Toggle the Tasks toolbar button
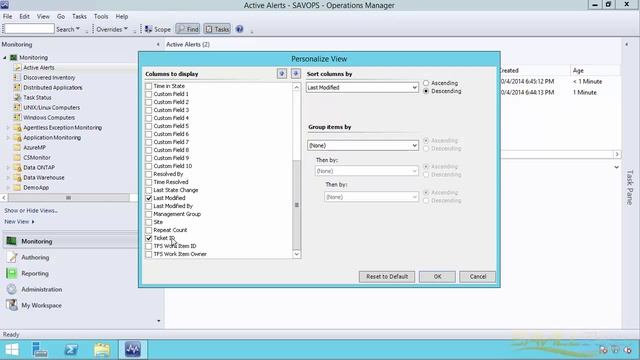The height and width of the screenshot is (360, 640). tap(217, 29)
